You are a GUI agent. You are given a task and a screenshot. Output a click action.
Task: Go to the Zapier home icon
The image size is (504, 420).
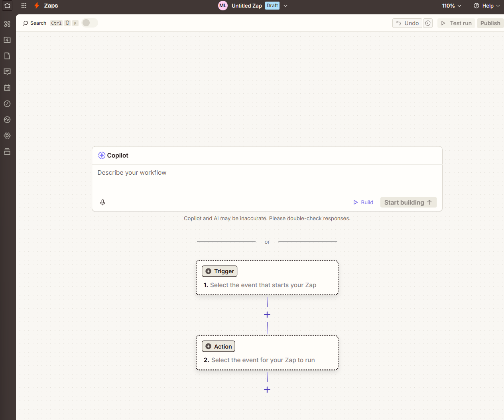(x=7, y=6)
